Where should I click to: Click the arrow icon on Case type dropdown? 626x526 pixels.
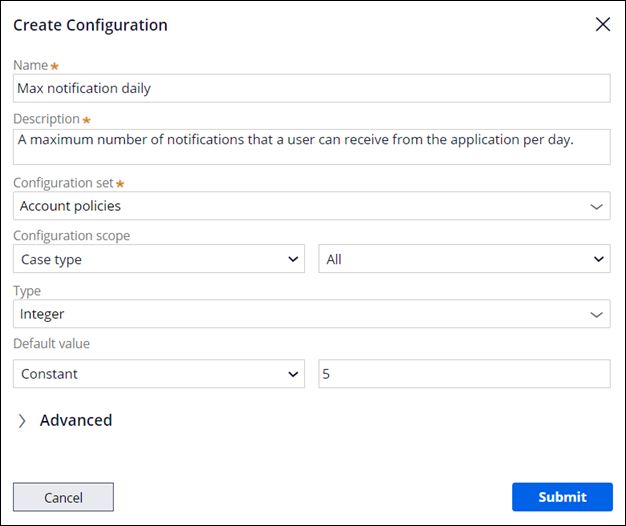click(x=293, y=259)
